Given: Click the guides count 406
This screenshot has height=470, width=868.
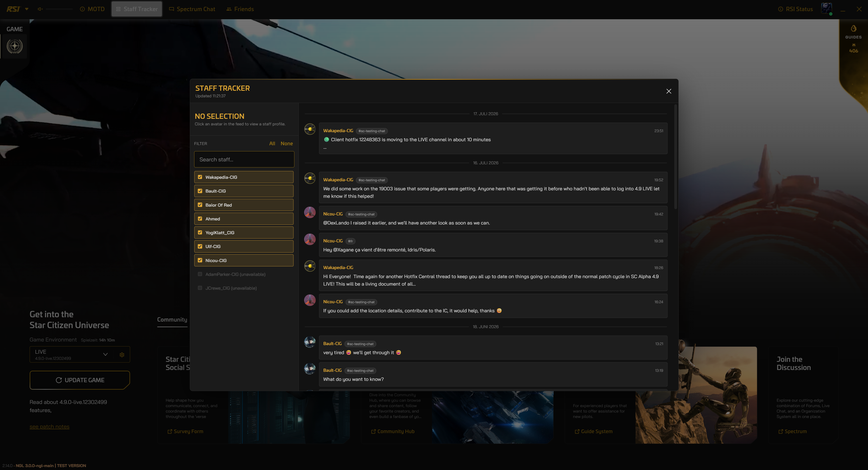Looking at the screenshot, I should tap(854, 51).
